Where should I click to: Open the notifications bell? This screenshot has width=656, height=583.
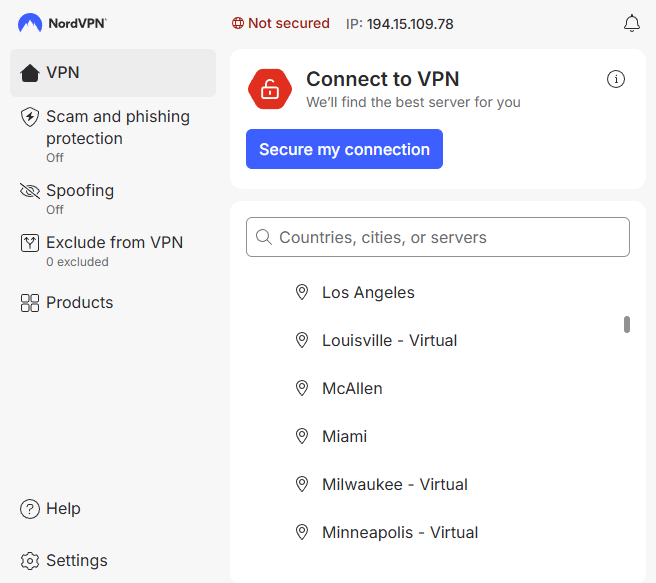point(632,23)
